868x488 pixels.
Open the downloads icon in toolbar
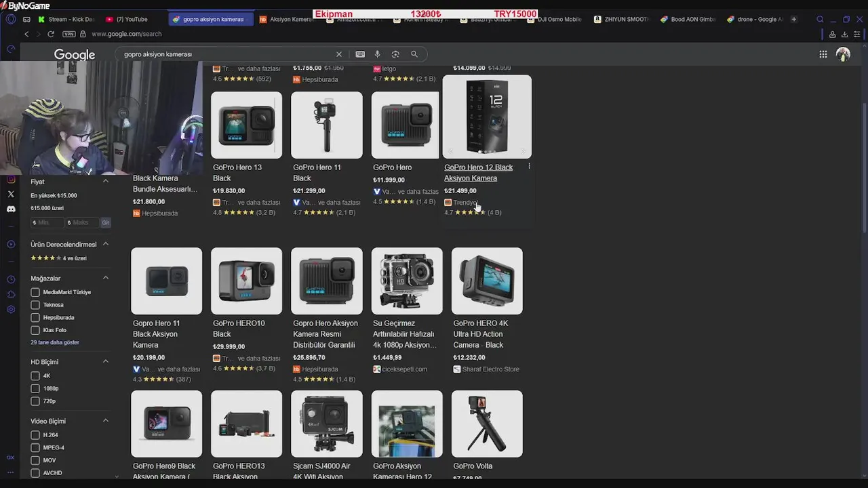pos(844,34)
